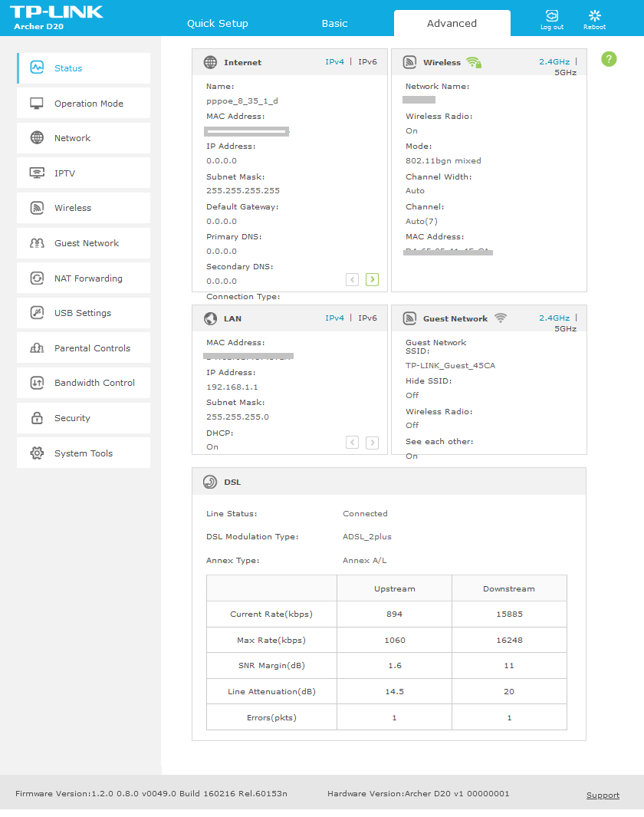This screenshot has height=817, width=644.
Task: Open the Guest Network menu label
Action: (87, 243)
